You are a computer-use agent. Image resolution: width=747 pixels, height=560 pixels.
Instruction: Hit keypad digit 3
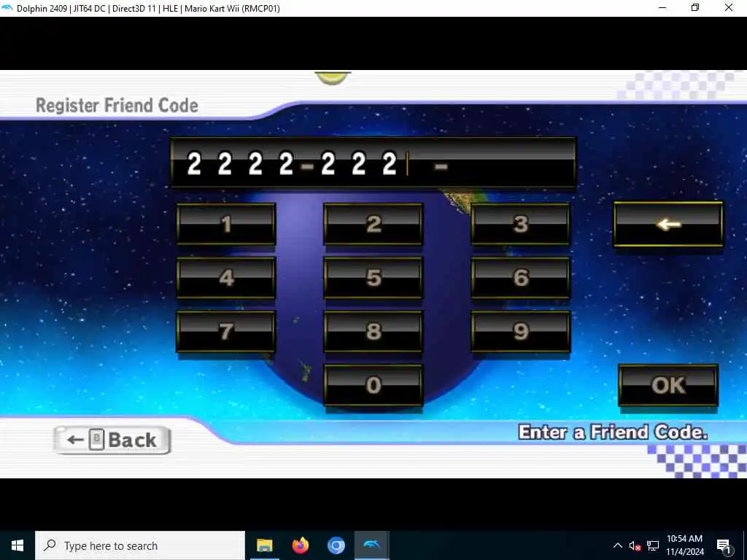(x=520, y=225)
